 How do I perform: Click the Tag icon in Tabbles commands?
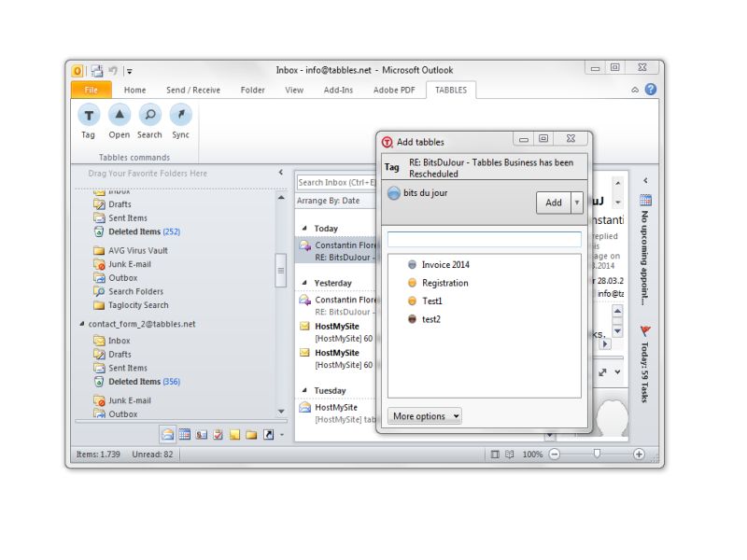click(x=89, y=115)
